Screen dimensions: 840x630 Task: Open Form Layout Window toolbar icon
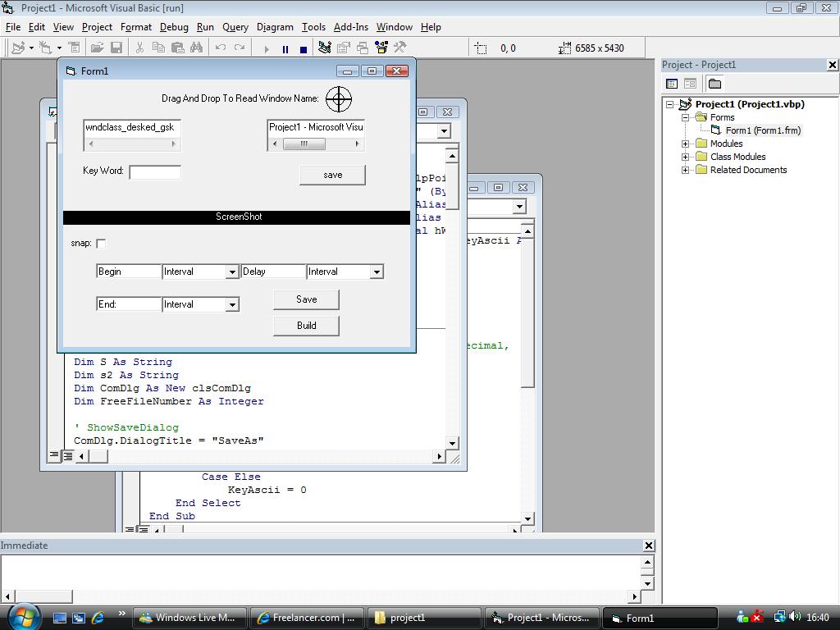point(363,48)
